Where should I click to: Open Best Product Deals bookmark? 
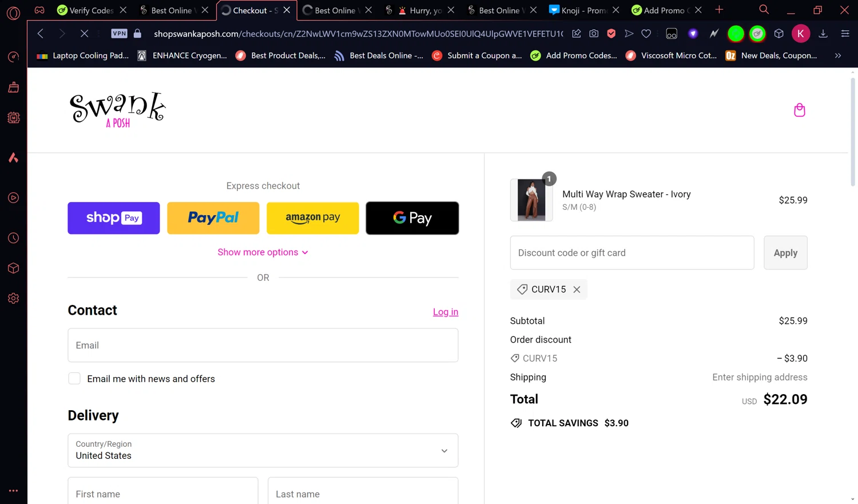(x=281, y=55)
